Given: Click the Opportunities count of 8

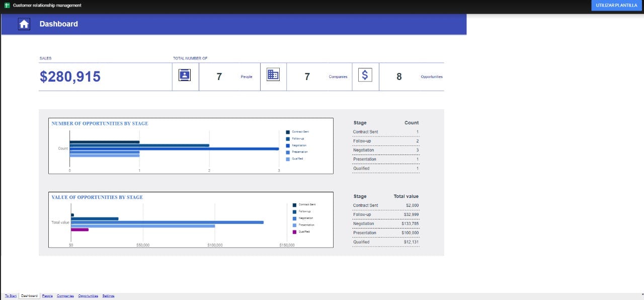Looking at the screenshot, I should (399, 77).
